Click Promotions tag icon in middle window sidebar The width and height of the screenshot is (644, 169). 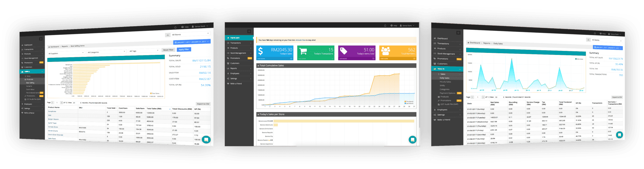click(x=228, y=58)
